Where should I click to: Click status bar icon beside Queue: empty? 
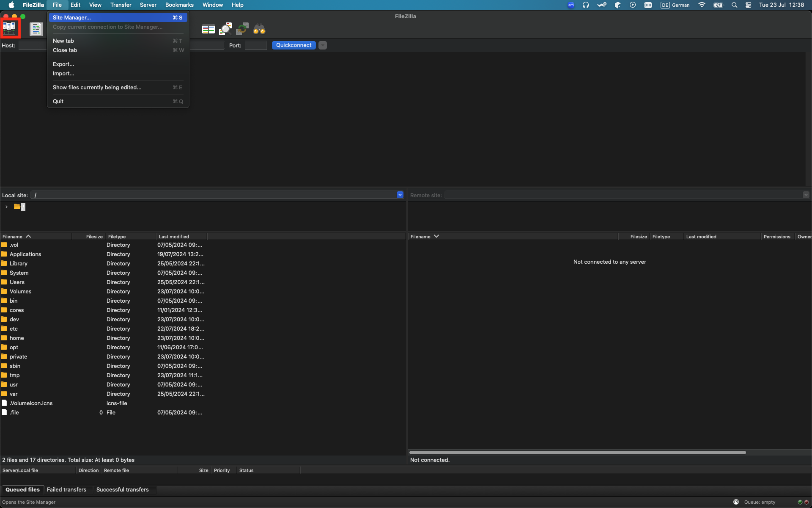pyautogui.click(x=736, y=502)
